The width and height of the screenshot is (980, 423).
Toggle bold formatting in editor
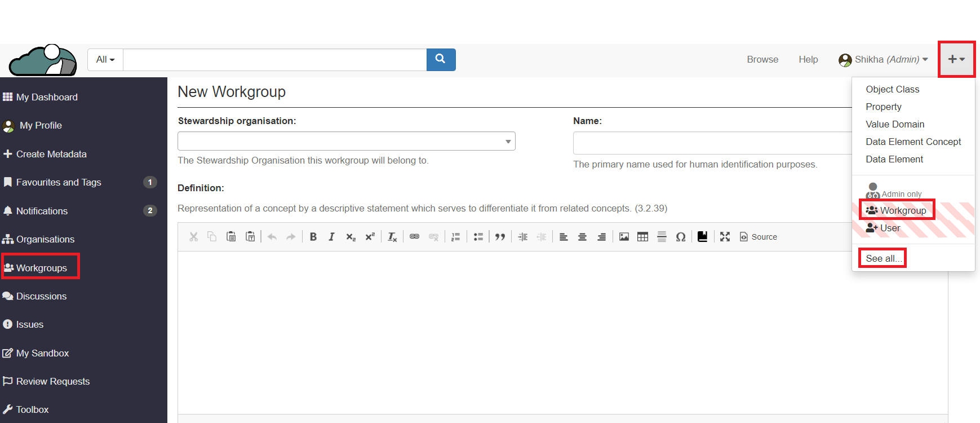click(313, 237)
